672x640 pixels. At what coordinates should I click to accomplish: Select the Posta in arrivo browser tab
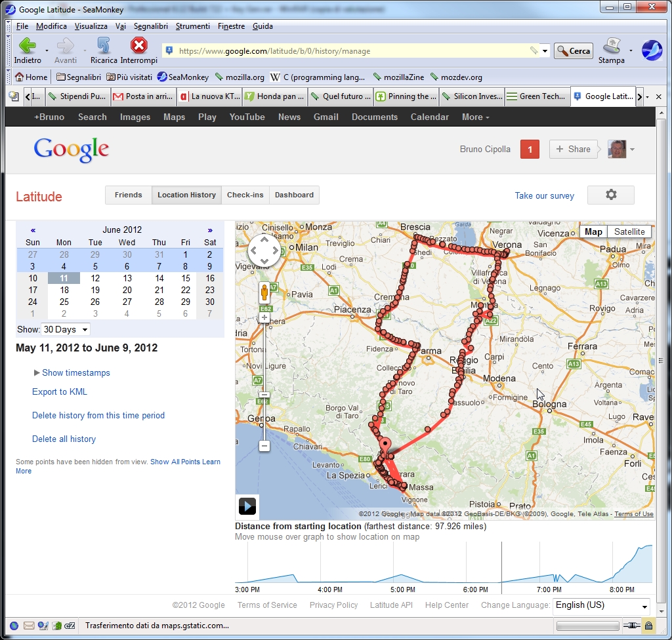[x=143, y=96]
